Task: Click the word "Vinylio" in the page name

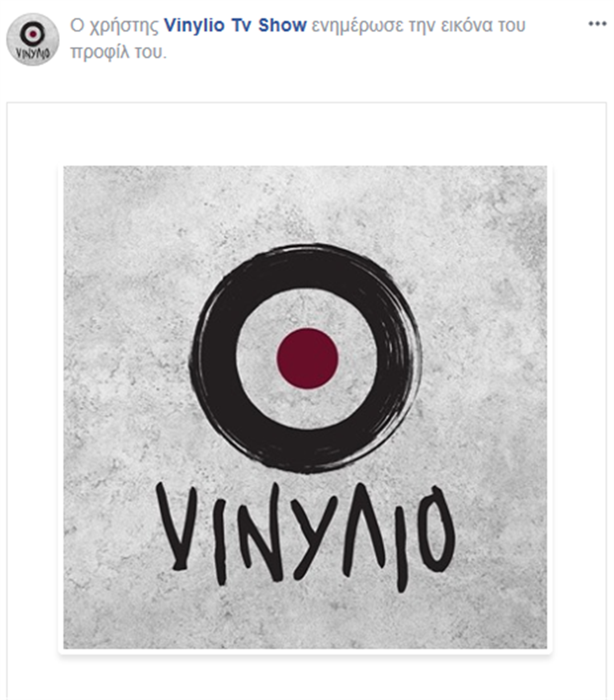Action: [194, 25]
